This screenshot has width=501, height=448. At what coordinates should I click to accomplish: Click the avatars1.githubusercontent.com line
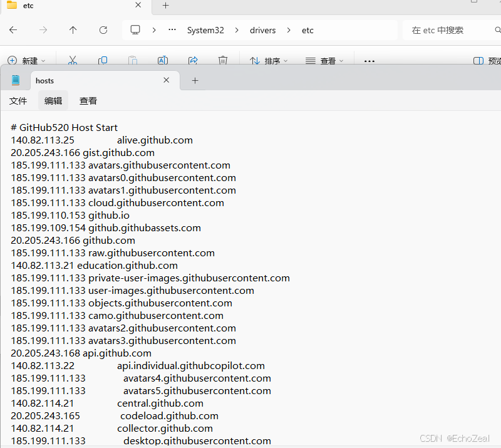[123, 190]
